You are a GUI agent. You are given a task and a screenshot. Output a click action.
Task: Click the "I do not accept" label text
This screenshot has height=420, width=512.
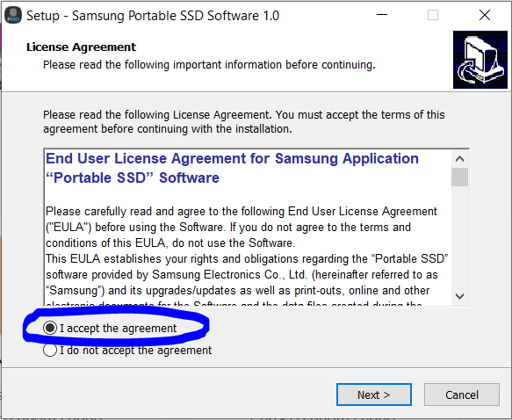pos(135,350)
